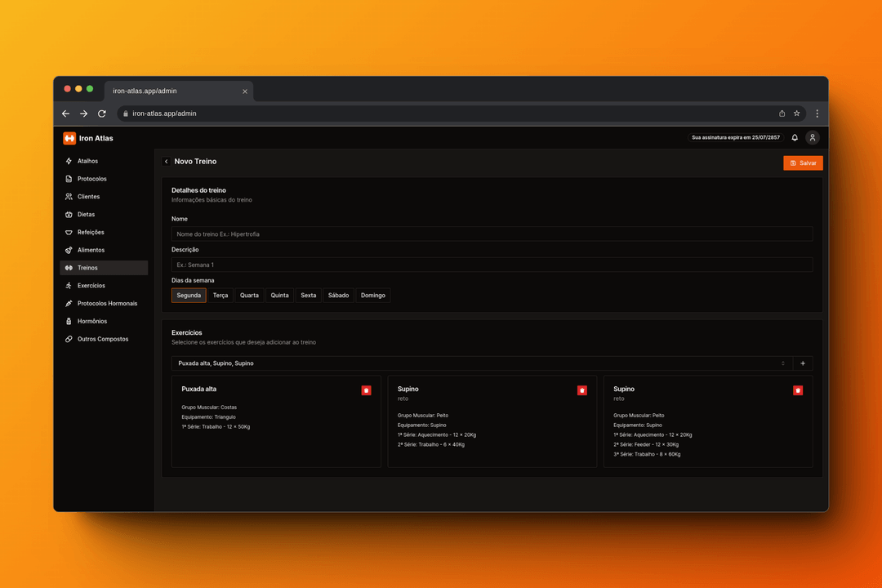
Task: Open Exercícios via the runner icon
Action: point(69,285)
